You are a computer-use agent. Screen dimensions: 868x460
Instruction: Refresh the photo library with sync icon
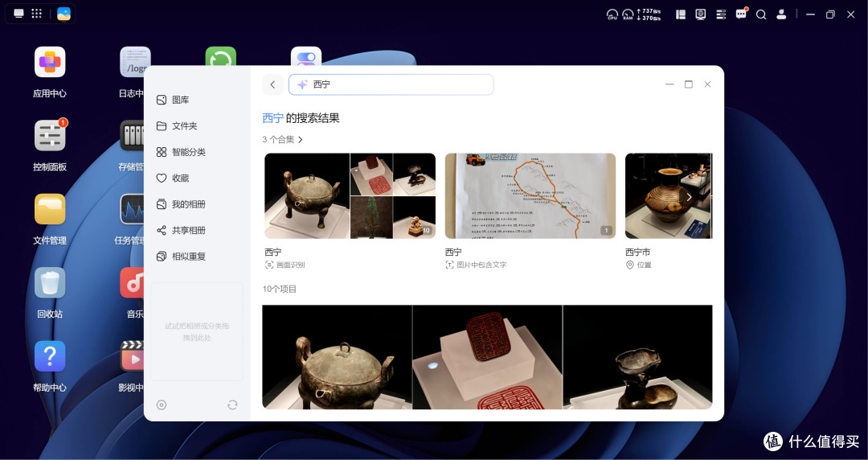(x=232, y=405)
